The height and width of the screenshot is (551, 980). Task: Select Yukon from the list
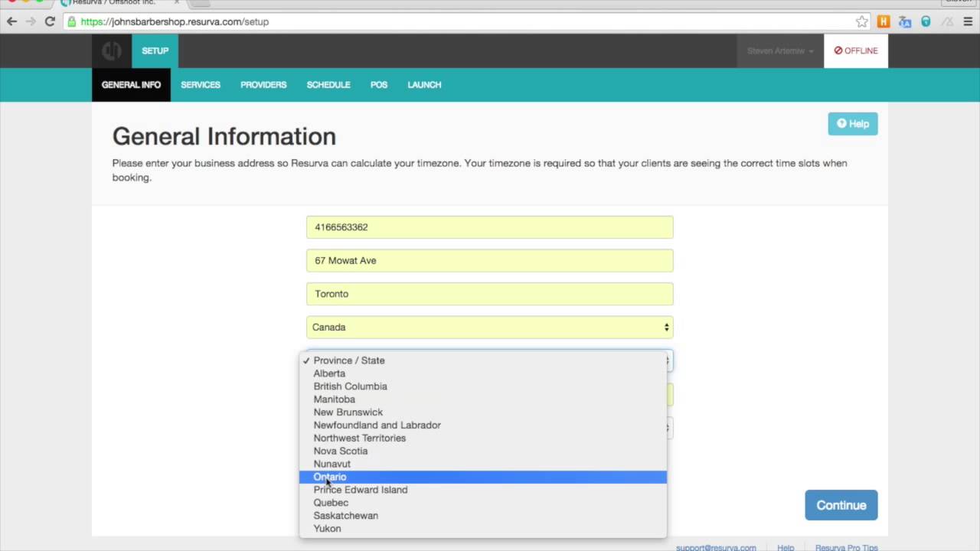click(x=483, y=529)
